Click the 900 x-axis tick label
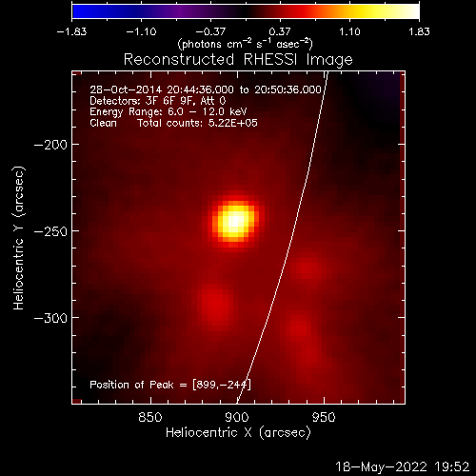 coord(237,417)
